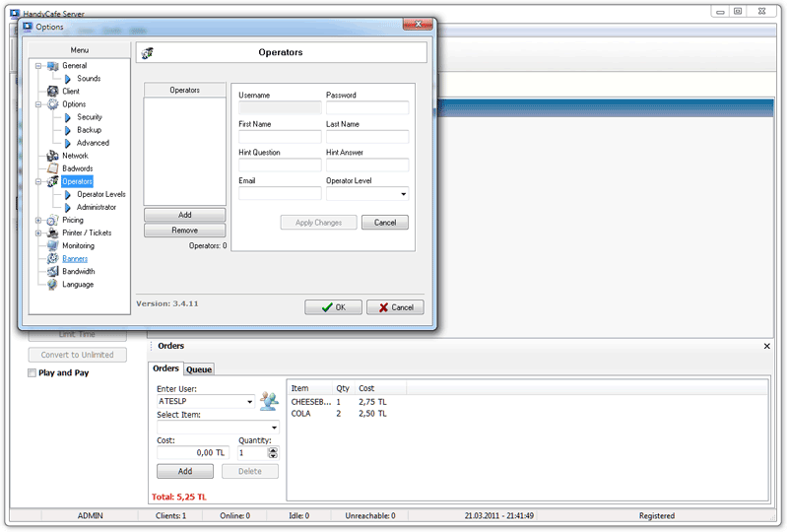Click the users icon beside Enter User
788x532 pixels.
coord(269,401)
